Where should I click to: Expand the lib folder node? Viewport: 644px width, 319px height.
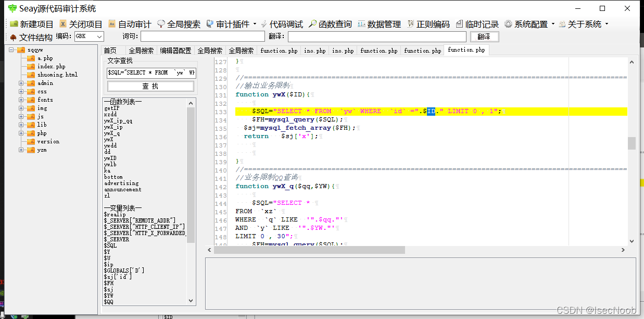(x=21, y=125)
